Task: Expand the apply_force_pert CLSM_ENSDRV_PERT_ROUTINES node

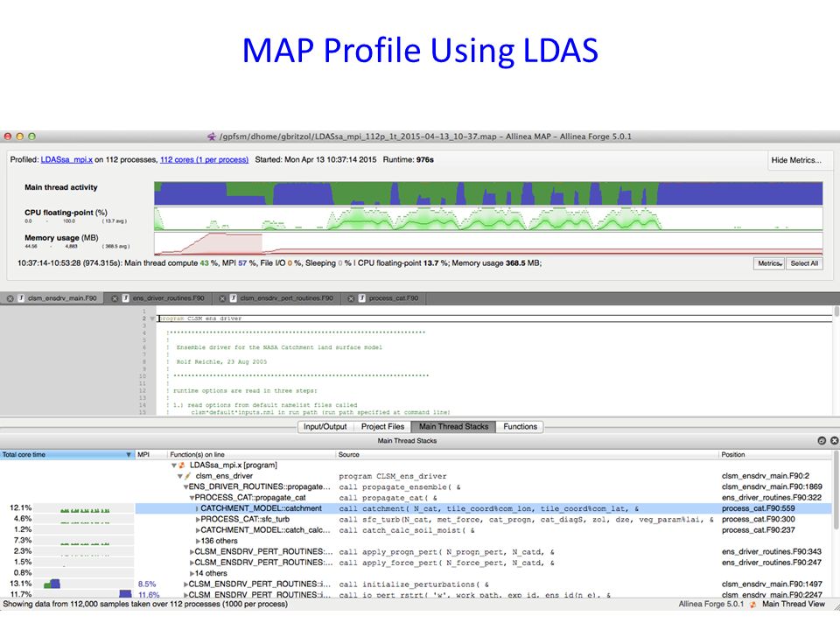Action: click(192, 563)
